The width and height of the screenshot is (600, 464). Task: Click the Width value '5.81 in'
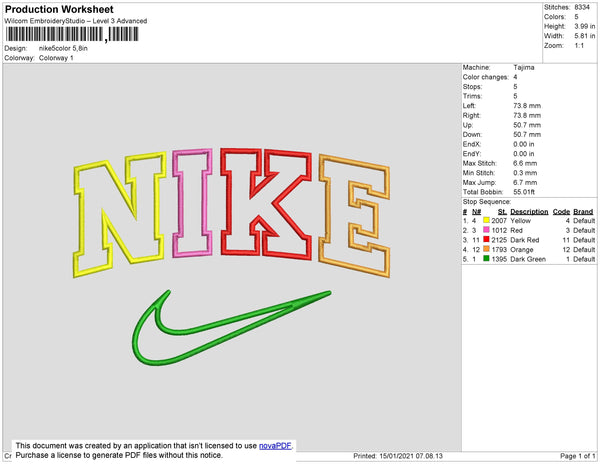[584, 36]
